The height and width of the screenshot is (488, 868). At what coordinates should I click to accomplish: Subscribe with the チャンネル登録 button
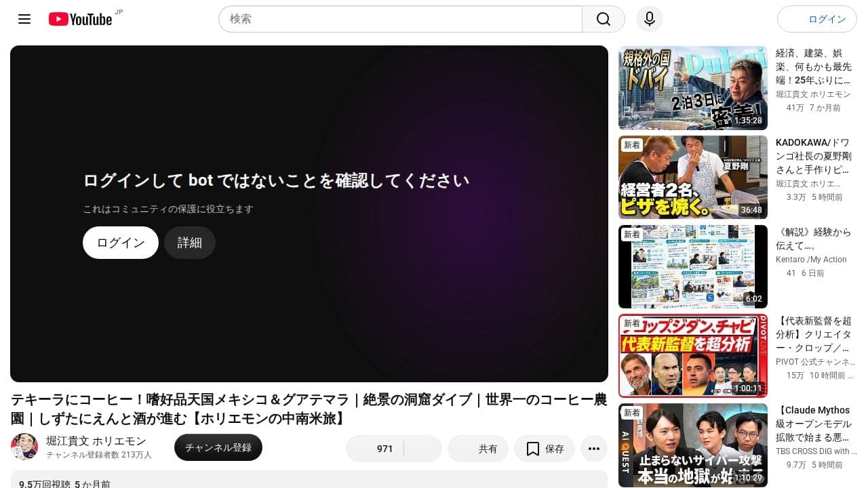point(218,447)
